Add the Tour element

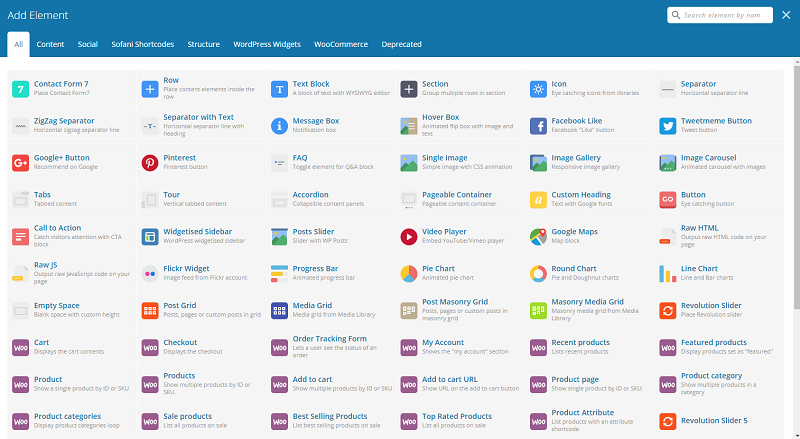pos(202,199)
